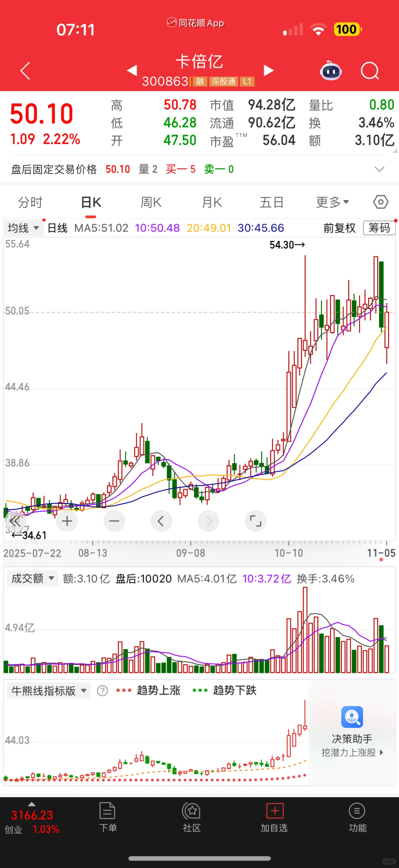
Task: Tap the L1 level badge
Action: pos(247,81)
